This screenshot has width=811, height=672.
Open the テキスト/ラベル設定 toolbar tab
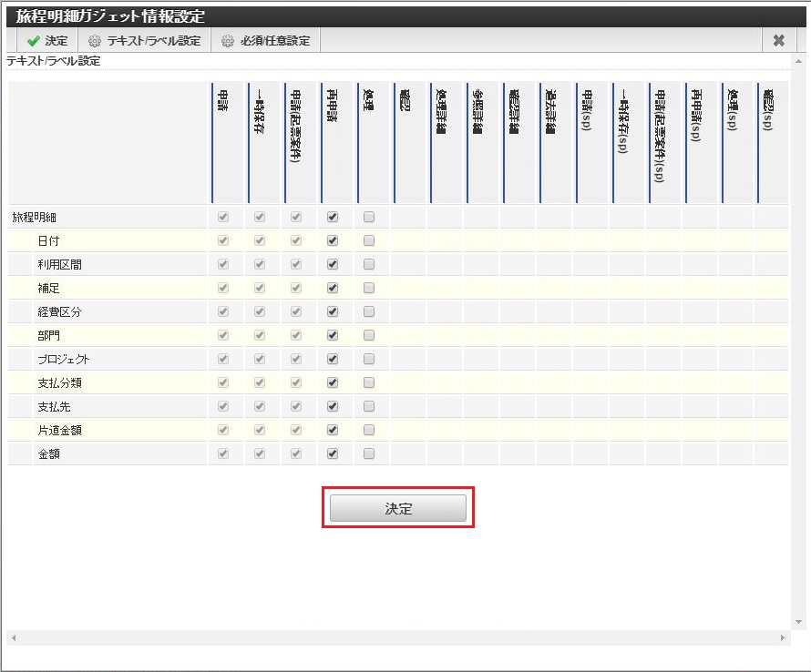pyautogui.click(x=144, y=41)
